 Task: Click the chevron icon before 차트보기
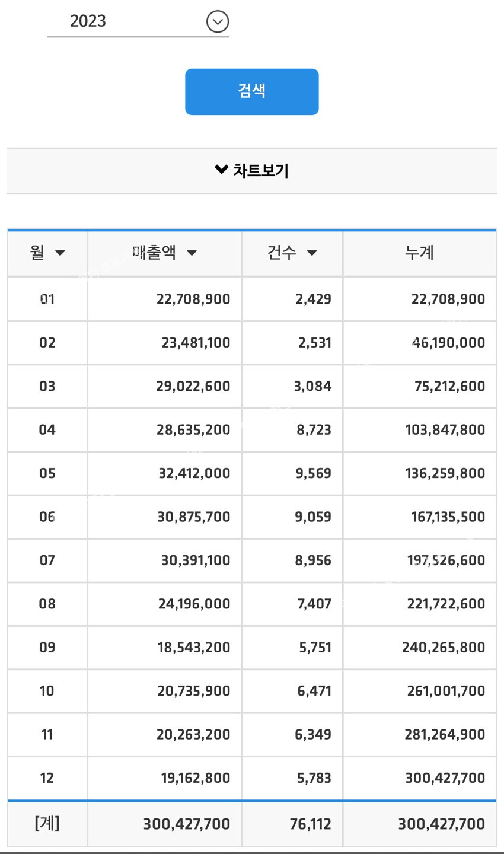click(221, 170)
